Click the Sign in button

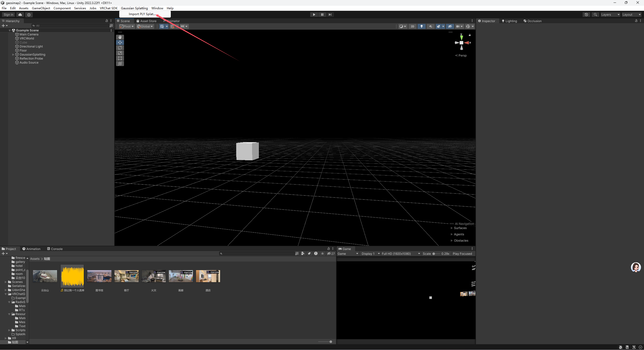9,15
